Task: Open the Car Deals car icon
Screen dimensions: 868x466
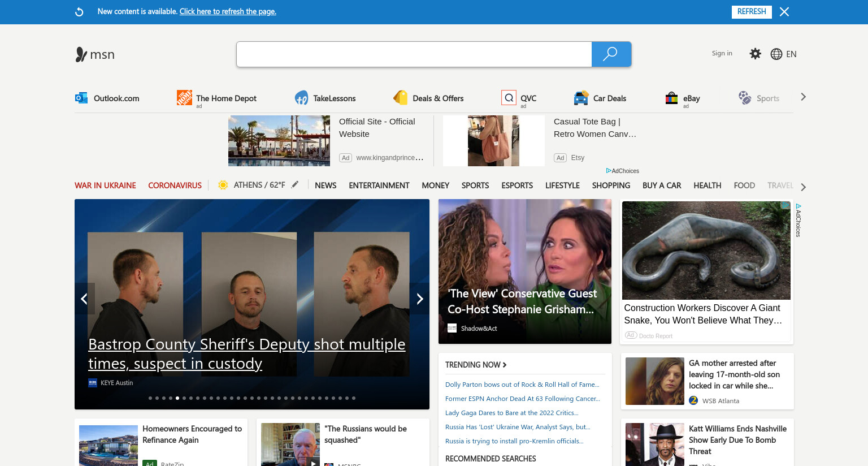Action: [x=581, y=98]
